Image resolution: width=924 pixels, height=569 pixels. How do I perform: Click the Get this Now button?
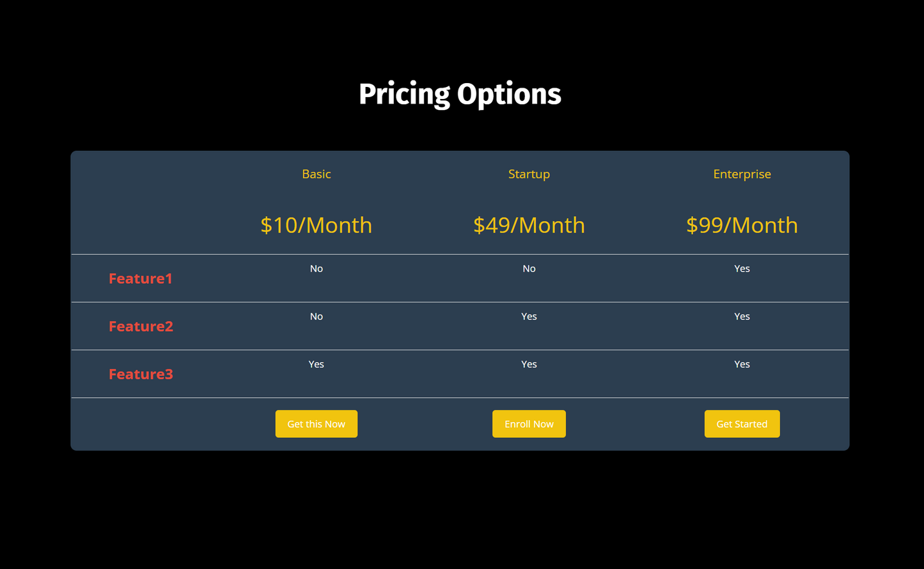tap(316, 424)
